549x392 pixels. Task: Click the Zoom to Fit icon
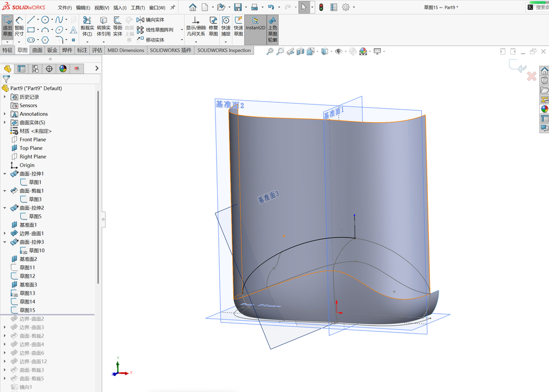pyautogui.click(x=270, y=51)
